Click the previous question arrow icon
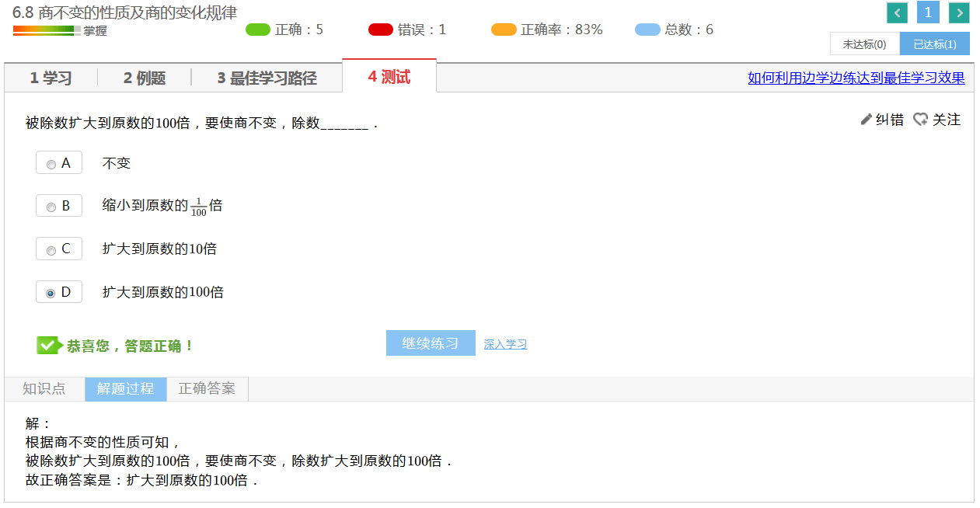The width and height of the screenshot is (980, 508). tap(897, 13)
